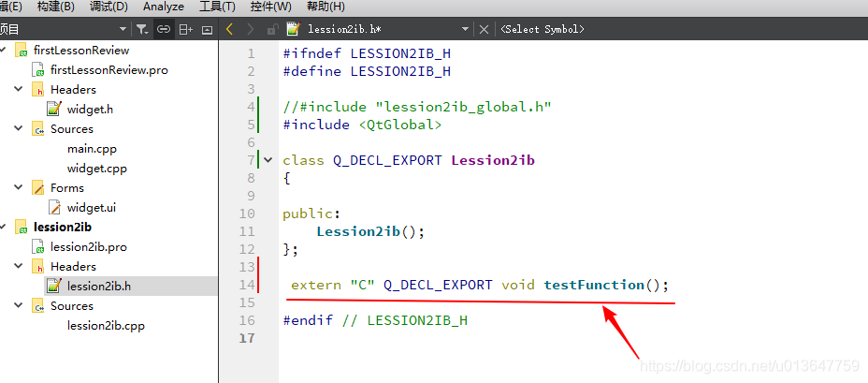Click the widget.ui file icon
This screenshot has height=383, width=868.
pos(54,207)
